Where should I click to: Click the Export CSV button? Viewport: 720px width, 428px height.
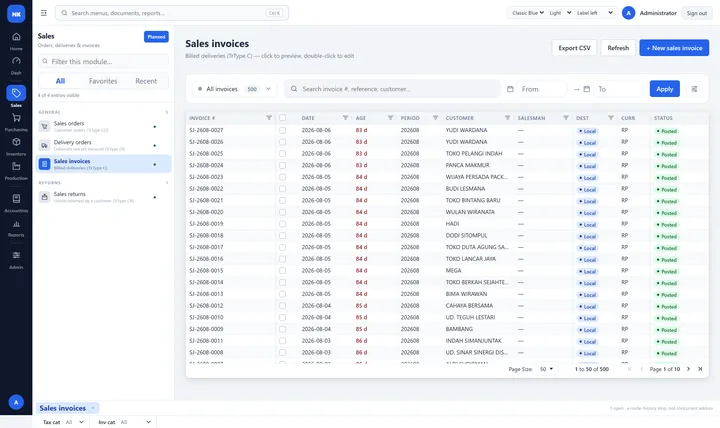(574, 48)
